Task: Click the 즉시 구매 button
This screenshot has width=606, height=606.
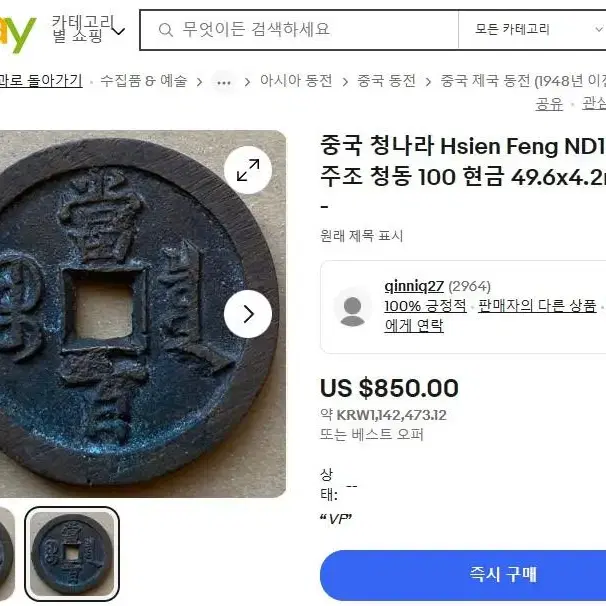Action: pos(463,575)
